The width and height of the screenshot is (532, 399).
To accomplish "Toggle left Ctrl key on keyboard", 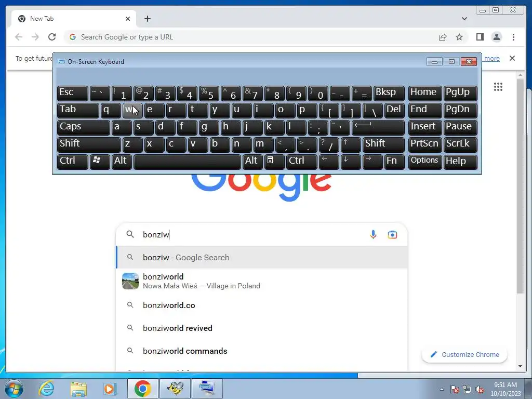I will coord(73,162).
